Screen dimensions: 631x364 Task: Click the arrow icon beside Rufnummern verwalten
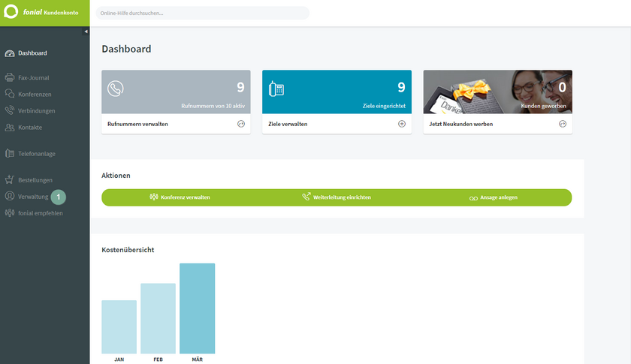(x=241, y=124)
